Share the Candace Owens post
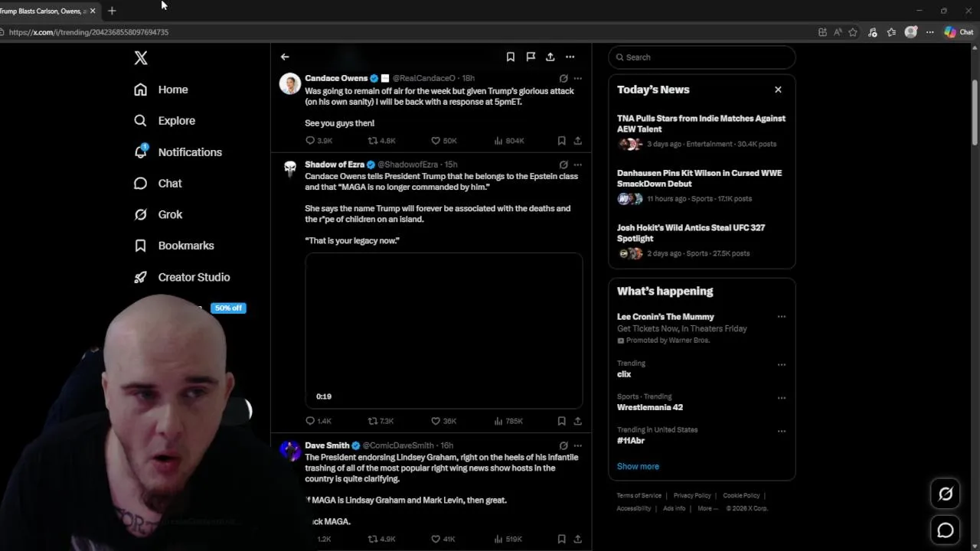Viewport: 980px width, 551px height. [578, 141]
